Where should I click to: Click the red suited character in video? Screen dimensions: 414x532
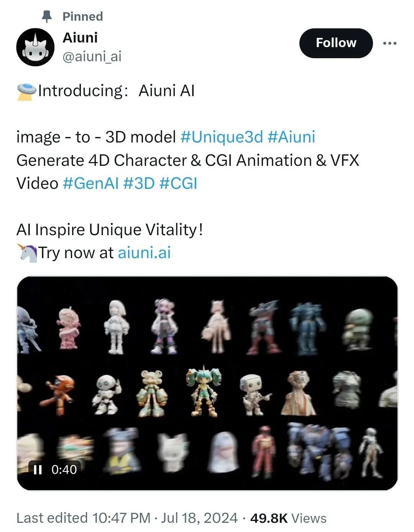click(x=264, y=452)
